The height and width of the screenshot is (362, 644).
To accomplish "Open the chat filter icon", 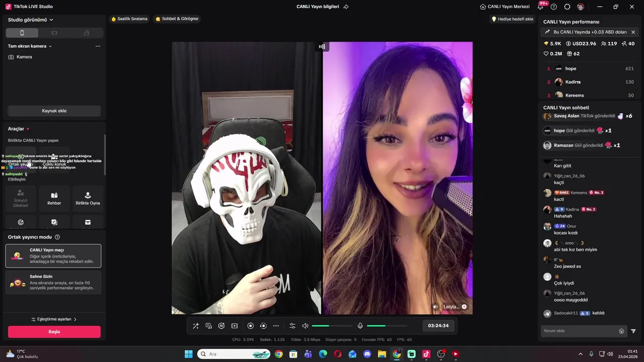I will pyautogui.click(x=633, y=331).
